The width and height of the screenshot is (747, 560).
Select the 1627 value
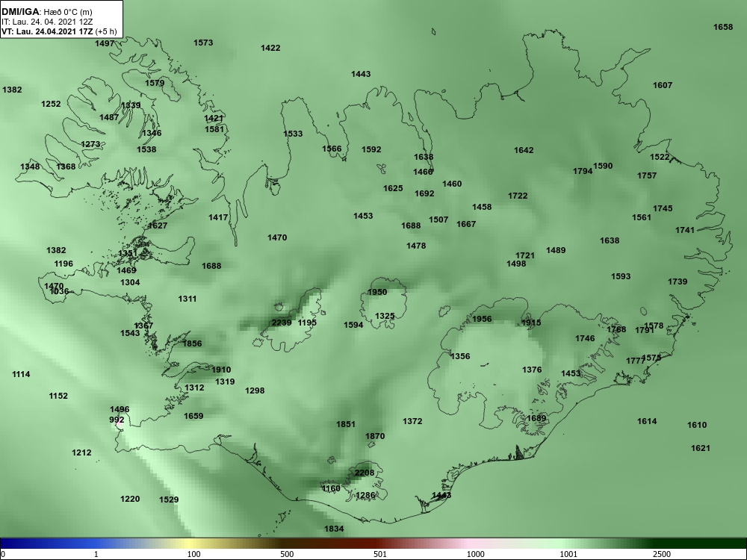158,225
